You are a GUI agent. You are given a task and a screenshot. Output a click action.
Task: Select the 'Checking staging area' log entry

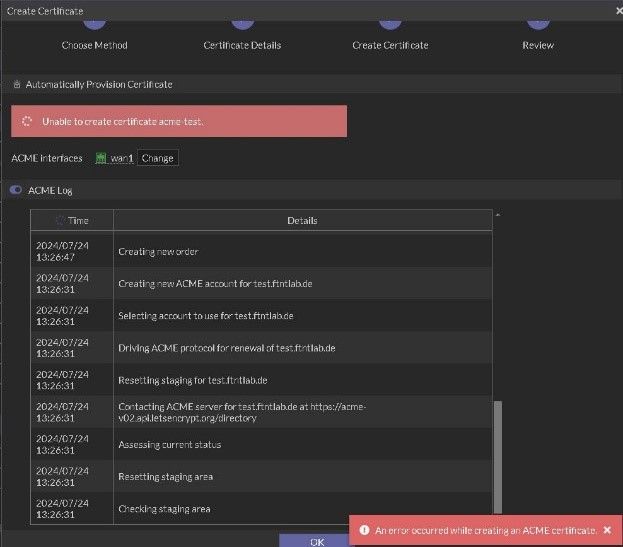[x=261, y=509]
